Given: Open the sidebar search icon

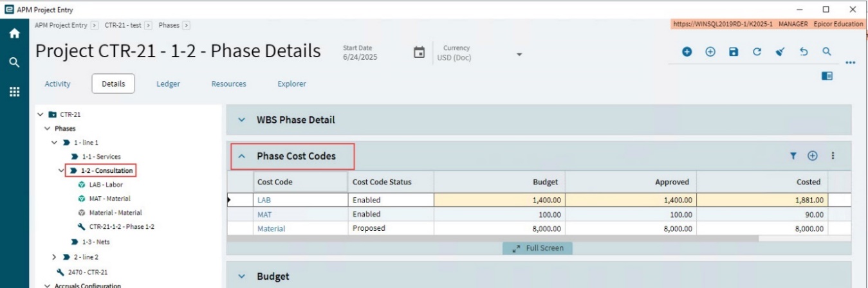Looking at the screenshot, I should (14, 62).
